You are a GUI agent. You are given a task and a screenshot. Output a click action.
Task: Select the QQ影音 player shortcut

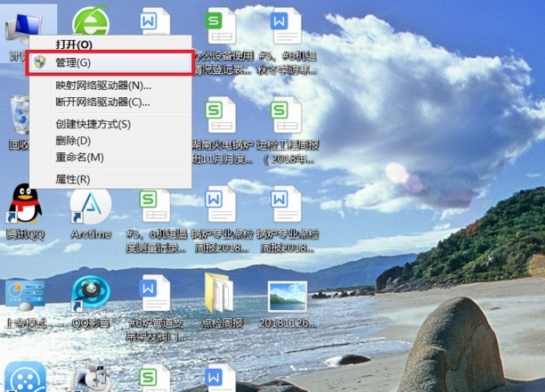click(x=91, y=294)
